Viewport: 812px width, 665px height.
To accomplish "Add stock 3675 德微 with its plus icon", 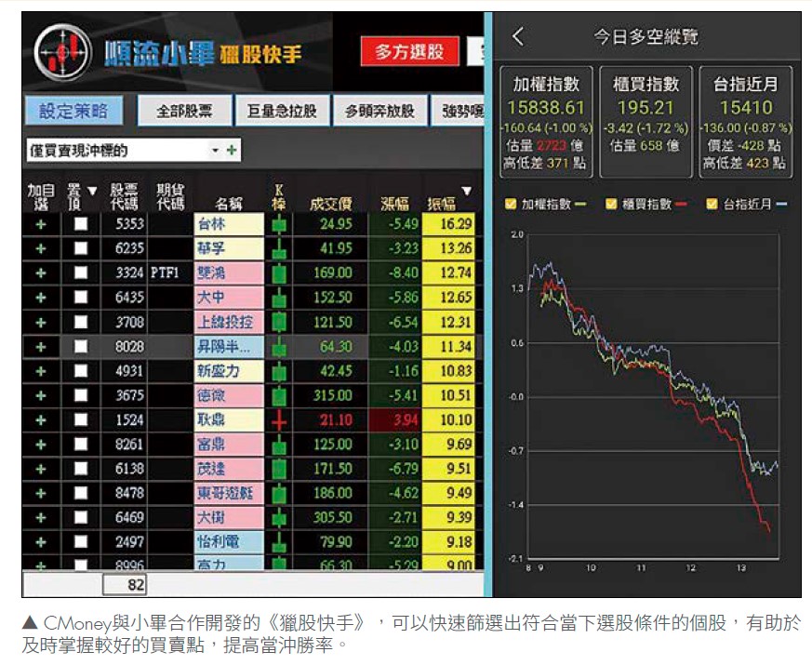I will coord(41,395).
